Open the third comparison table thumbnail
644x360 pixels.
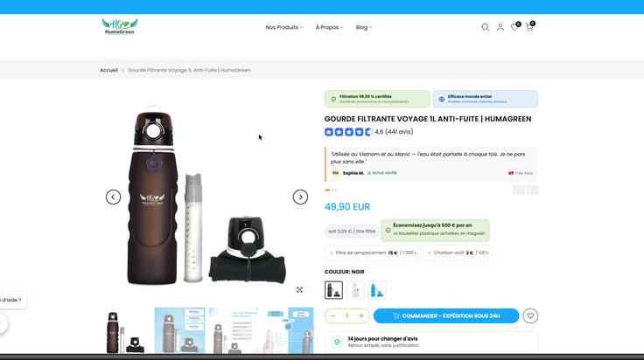[x=234, y=330]
